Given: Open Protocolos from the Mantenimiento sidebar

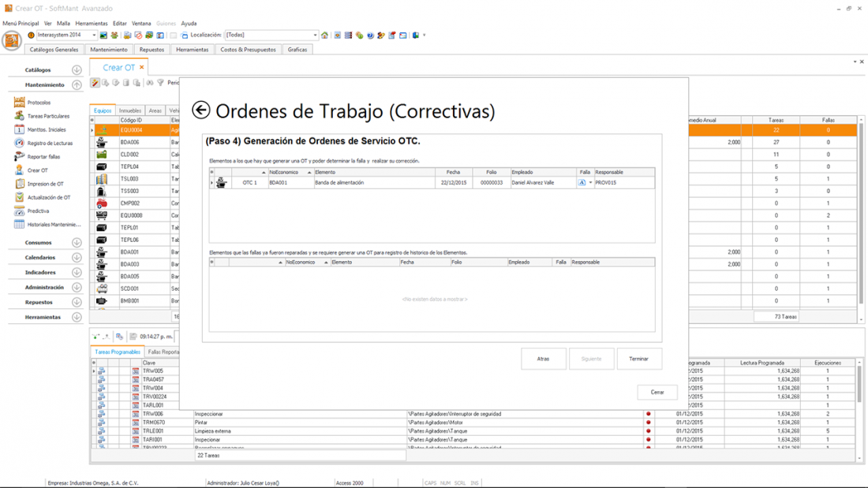Looking at the screenshot, I should coord(39,102).
